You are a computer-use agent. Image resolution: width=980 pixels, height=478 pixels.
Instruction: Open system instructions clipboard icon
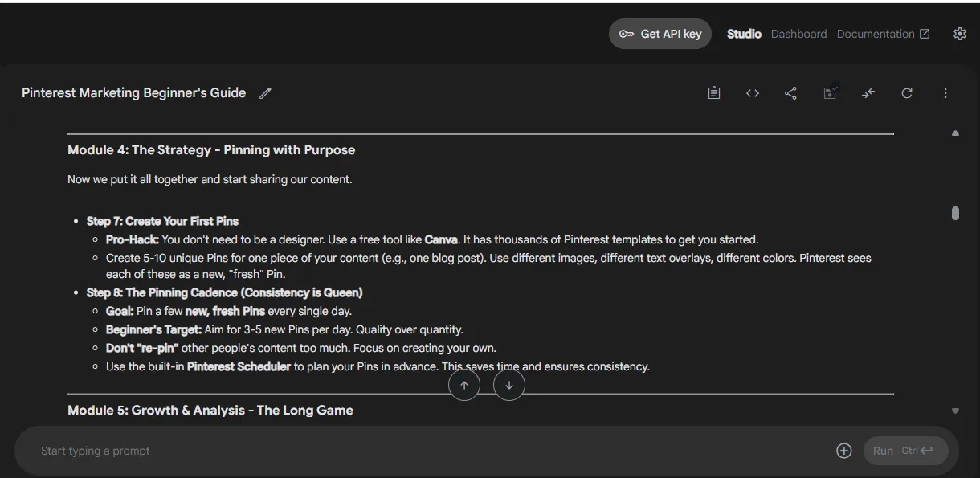(714, 93)
